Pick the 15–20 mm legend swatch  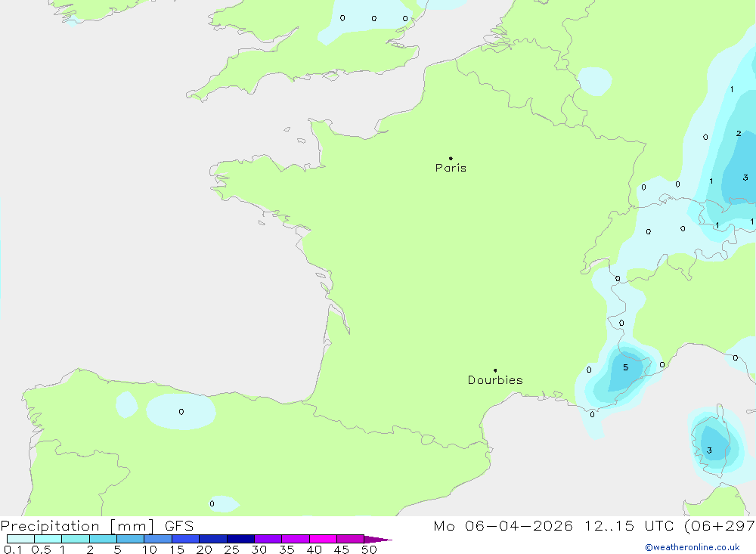tap(185, 539)
